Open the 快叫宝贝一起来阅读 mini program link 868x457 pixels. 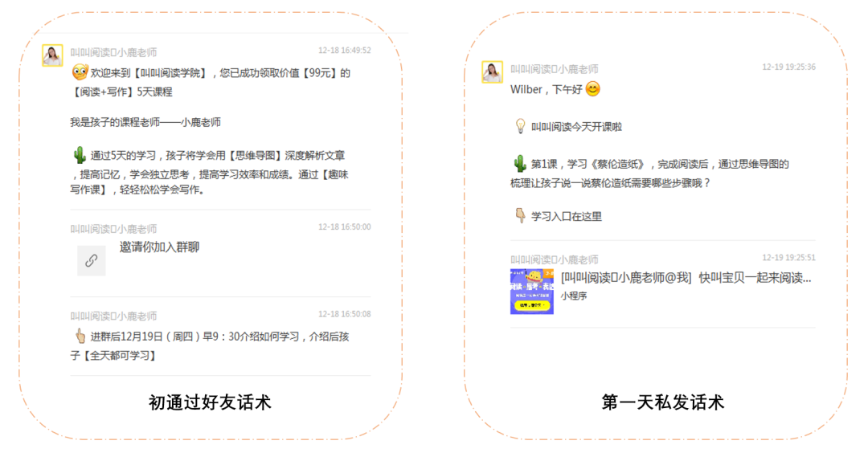click(x=686, y=278)
